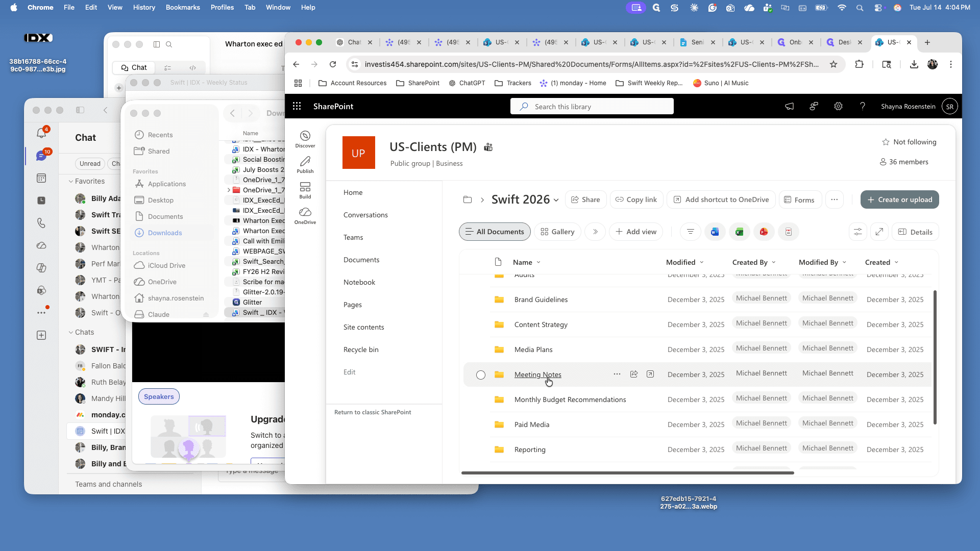Toggle Not following star for the site
The width and height of the screenshot is (980, 551).
point(886,142)
